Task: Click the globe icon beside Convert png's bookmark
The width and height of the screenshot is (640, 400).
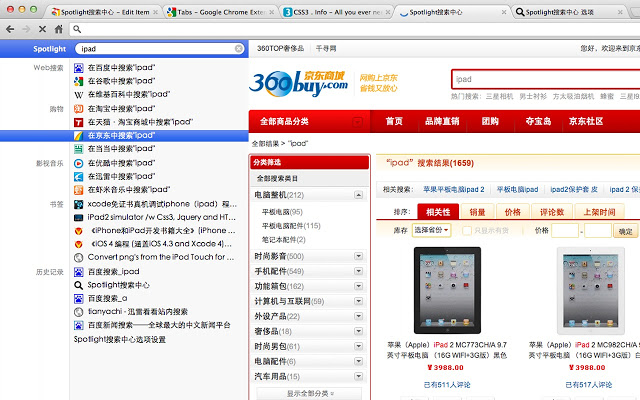Action: tap(78, 258)
